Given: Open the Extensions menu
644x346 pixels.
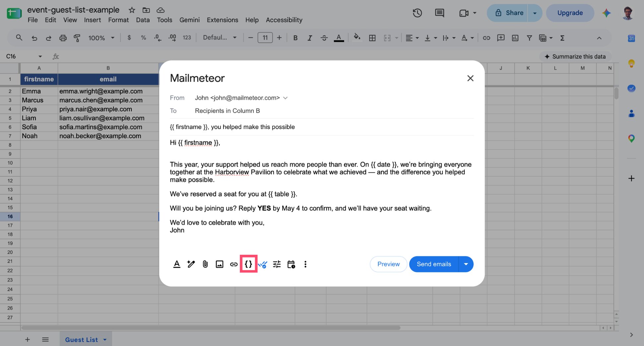Looking at the screenshot, I should coord(222,20).
